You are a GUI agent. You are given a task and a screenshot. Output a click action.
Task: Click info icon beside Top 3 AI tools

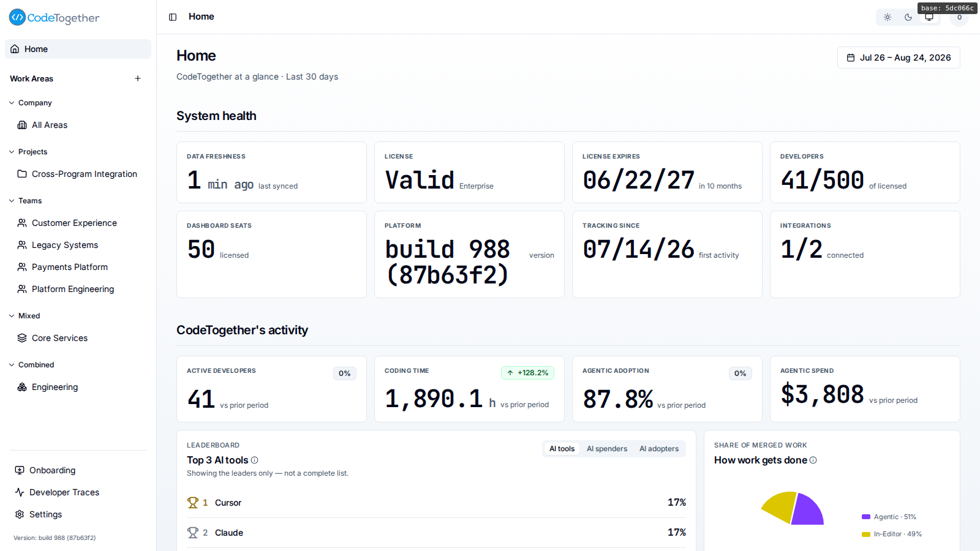(x=255, y=460)
